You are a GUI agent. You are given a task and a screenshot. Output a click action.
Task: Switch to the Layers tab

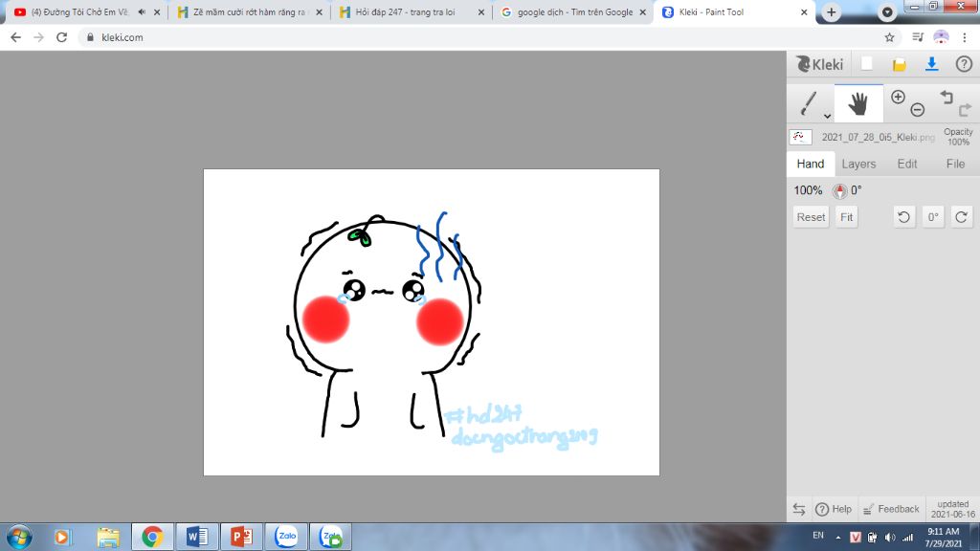pyautogui.click(x=858, y=164)
